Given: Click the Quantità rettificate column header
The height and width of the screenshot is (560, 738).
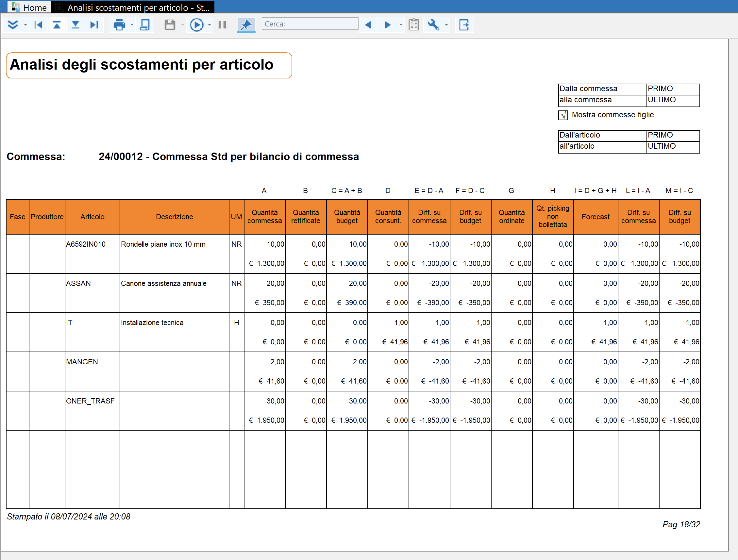Looking at the screenshot, I should click(306, 217).
